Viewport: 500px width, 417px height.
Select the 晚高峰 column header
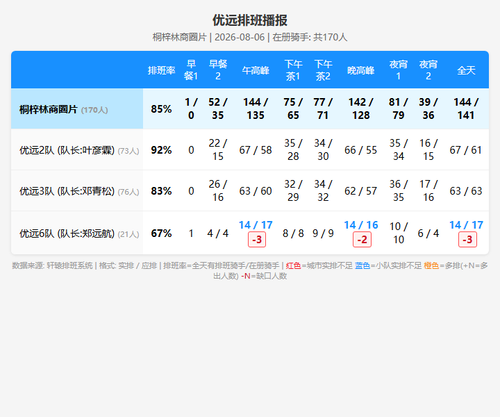361,70
